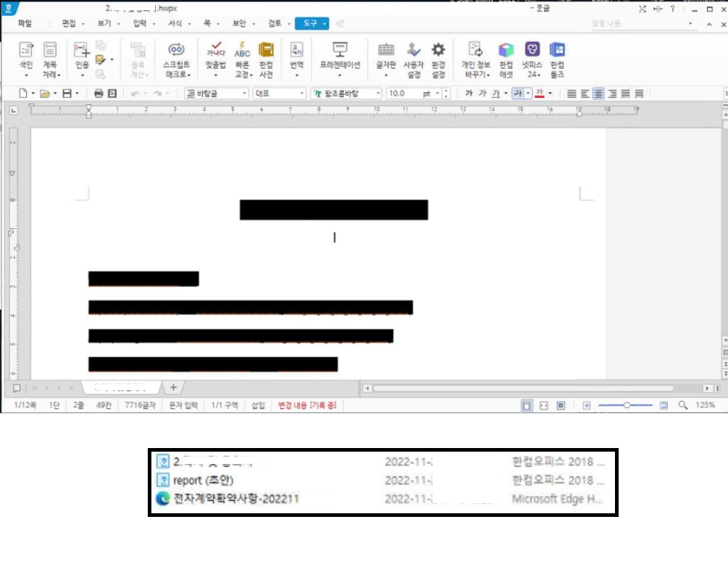728x572 pixels.
Task: Expand the 함초롬바탕 font dropdown
Action: 377,94
